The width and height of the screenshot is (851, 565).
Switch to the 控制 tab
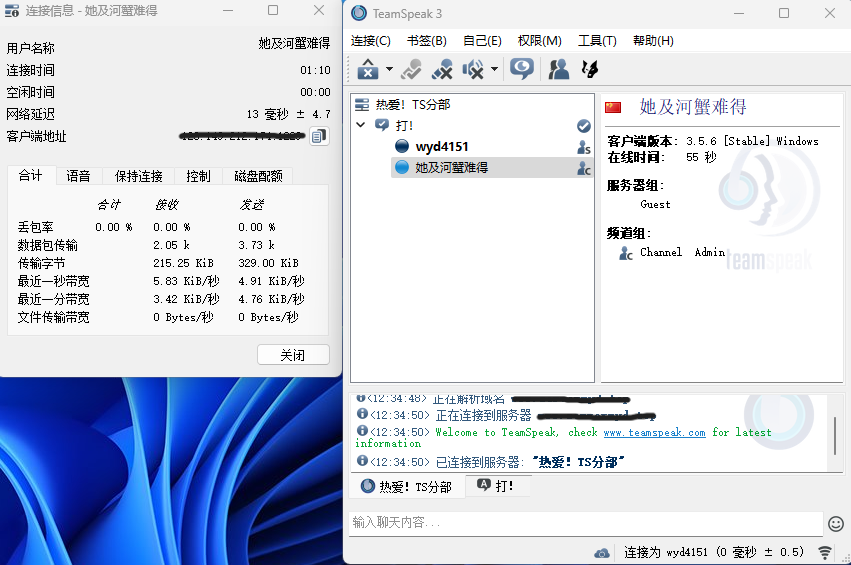[198, 176]
